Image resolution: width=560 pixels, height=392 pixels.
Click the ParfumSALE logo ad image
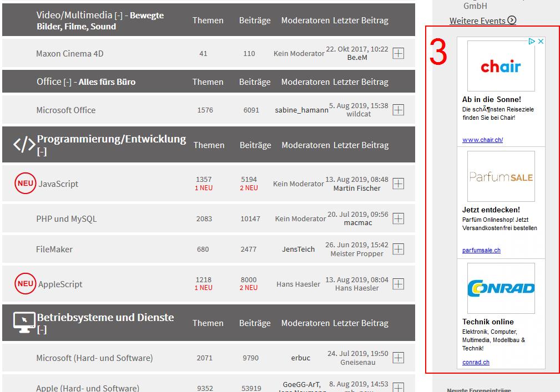point(501,176)
